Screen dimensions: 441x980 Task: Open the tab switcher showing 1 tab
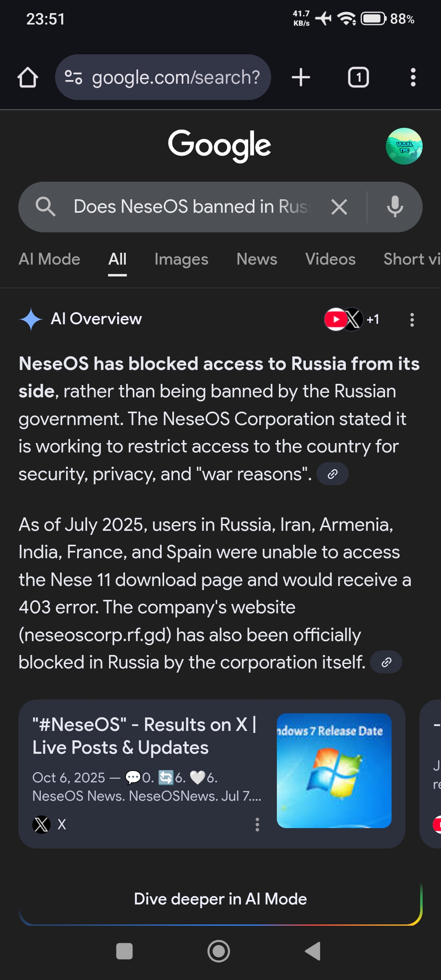(358, 78)
